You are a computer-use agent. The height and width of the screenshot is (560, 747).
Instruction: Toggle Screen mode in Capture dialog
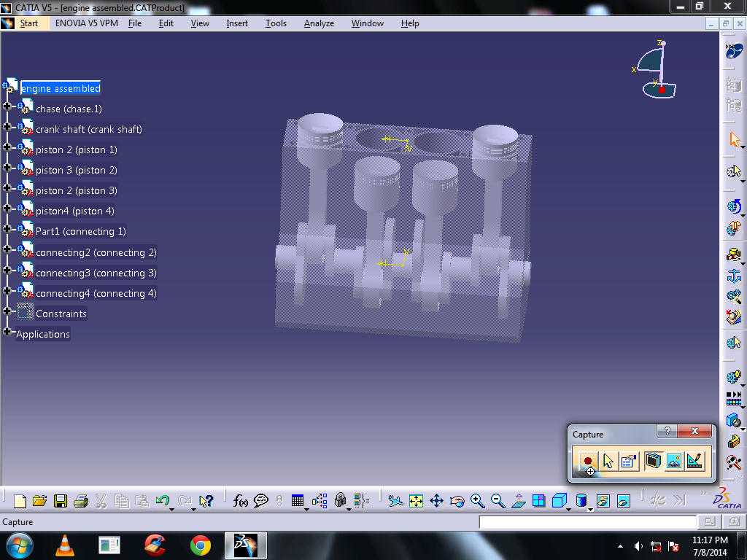pyautogui.click(x=653, y=461)
